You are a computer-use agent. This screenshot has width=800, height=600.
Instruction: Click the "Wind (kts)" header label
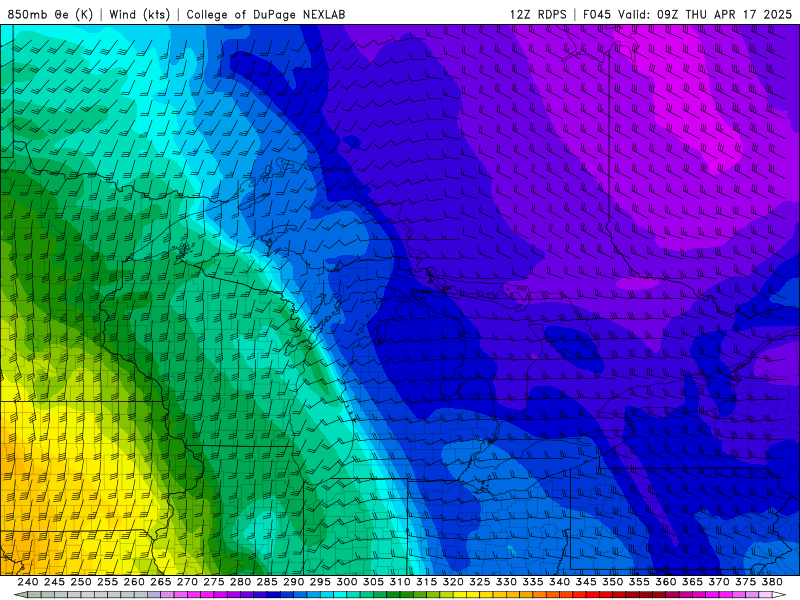click(139, 14)
